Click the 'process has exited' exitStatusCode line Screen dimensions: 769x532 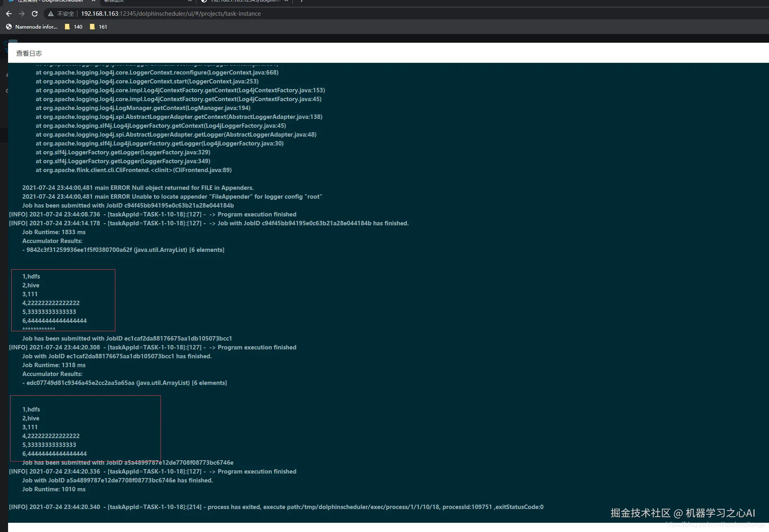pyautogui.click(x=276, y=507)
